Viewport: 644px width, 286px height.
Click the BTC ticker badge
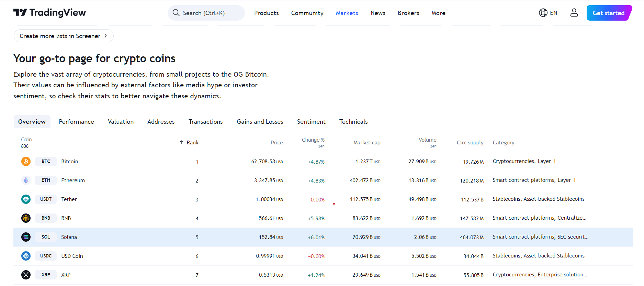(x=46, y=162)
